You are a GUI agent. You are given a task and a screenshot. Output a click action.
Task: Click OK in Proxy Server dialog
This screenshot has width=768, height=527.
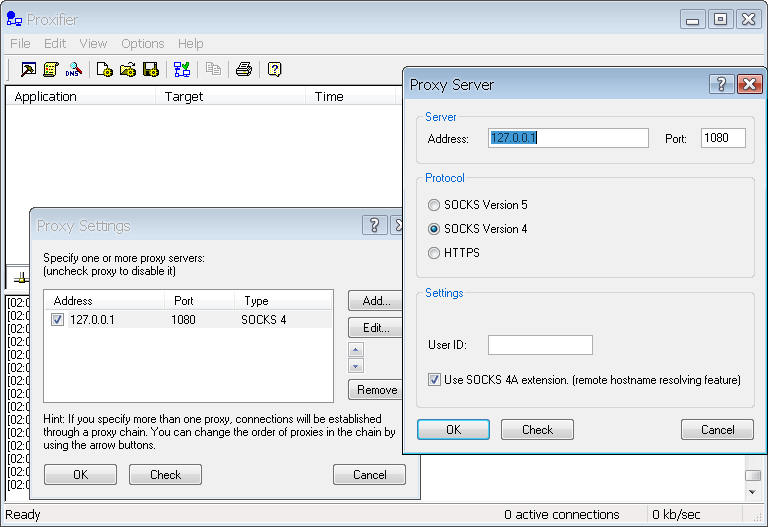454,430
